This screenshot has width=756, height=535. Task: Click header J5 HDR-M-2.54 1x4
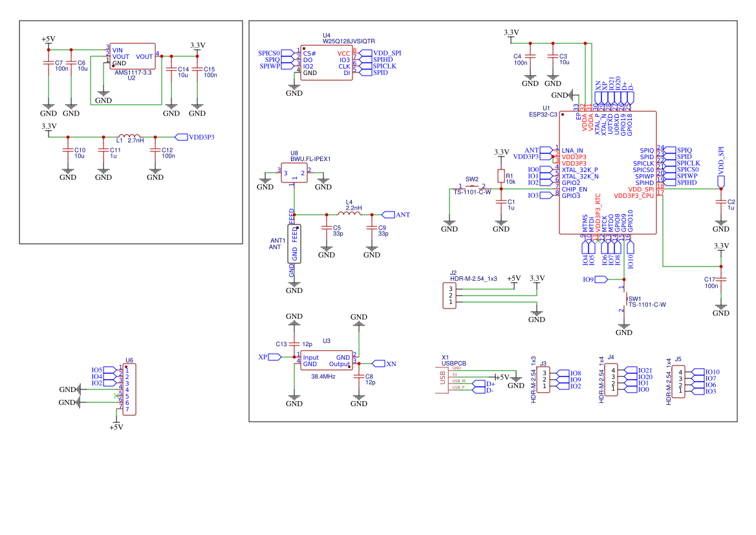tap(678, 381)
